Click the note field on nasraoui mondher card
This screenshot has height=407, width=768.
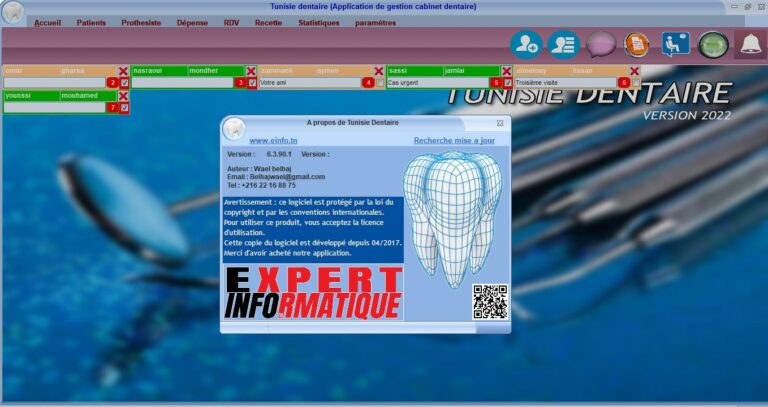click(183, 83)
